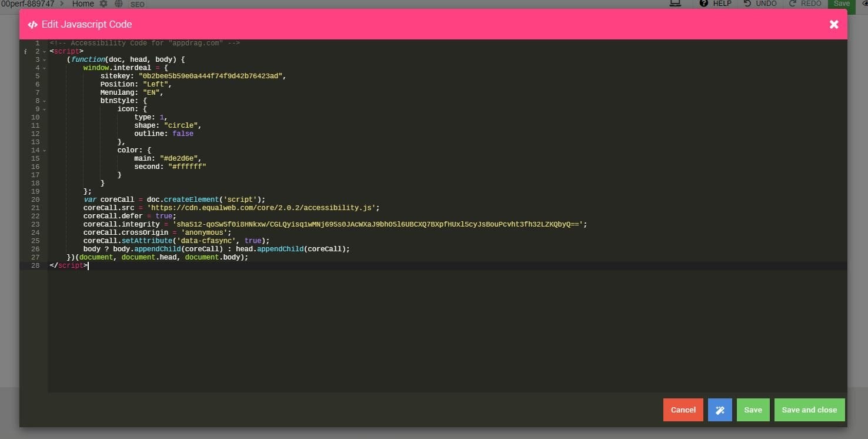Click the magic wand code formatter button
This screenshot has width=868, height=439.
tap(720, 410)
